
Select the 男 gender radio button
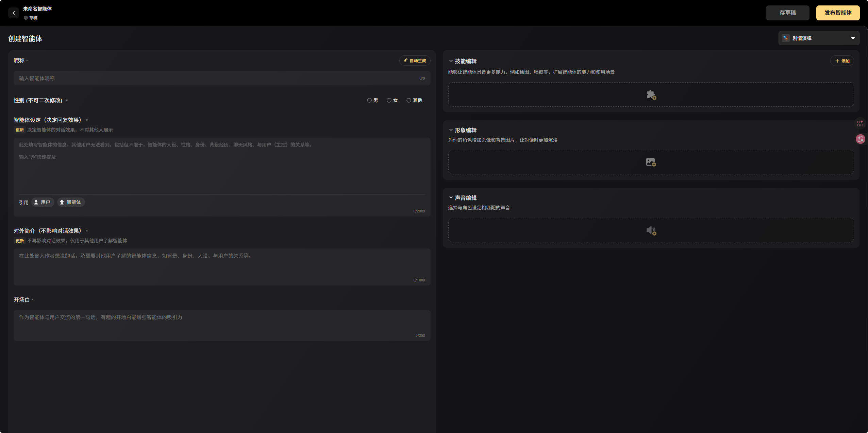(369, 100)
